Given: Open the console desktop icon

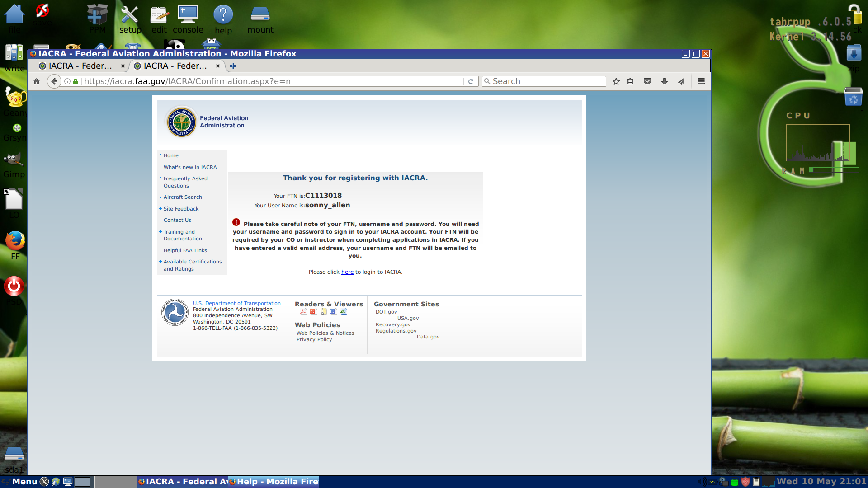Looking at the screenshot, I should (188, 19).
